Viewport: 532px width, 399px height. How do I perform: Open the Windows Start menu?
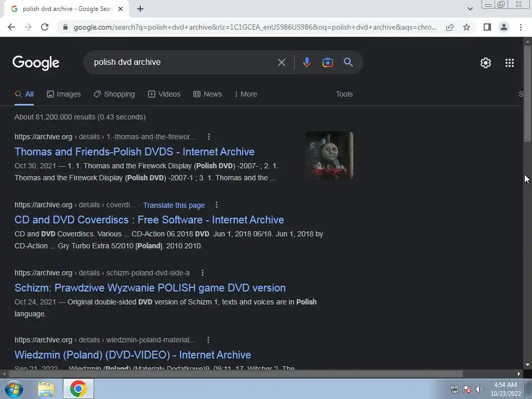tap(14, 389)
